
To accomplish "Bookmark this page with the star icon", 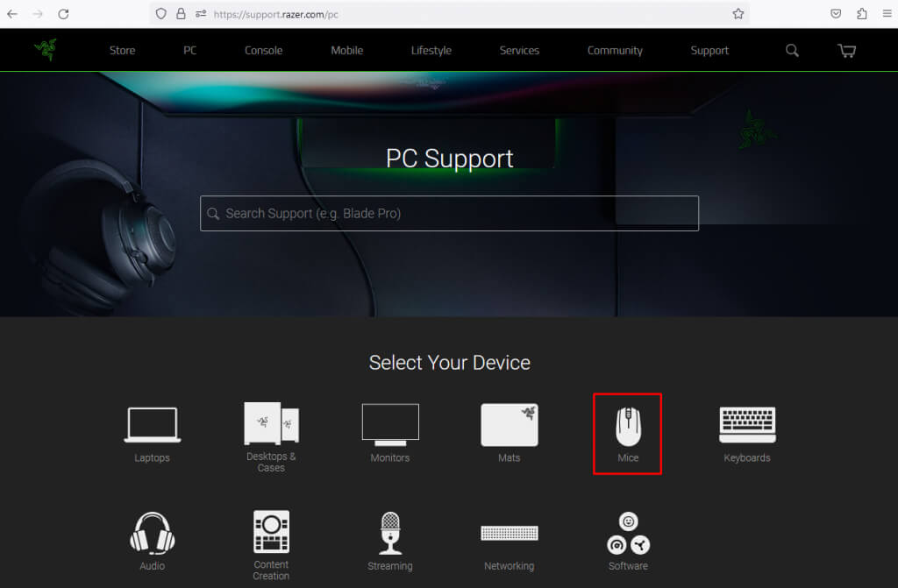I will tap(738, 14).
